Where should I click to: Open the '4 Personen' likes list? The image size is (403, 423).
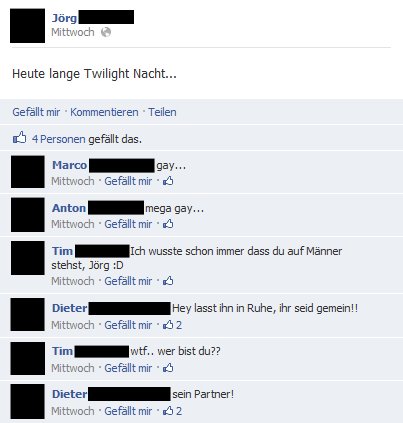59,139
